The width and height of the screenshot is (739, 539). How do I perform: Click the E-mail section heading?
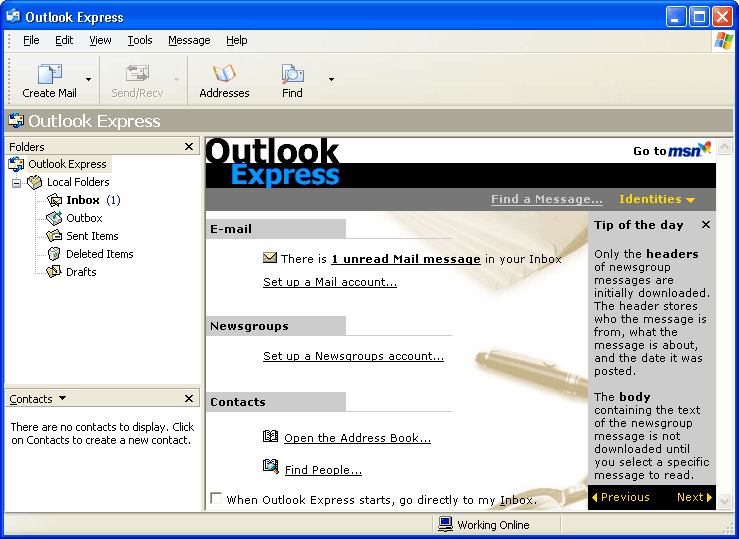pyautogui.click(x=231, y=229)
